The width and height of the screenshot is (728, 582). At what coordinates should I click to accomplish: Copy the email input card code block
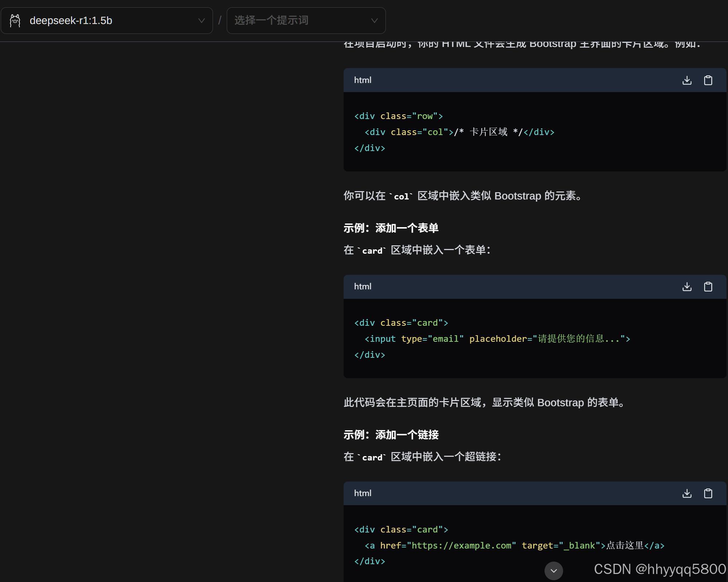coord(708,287)
